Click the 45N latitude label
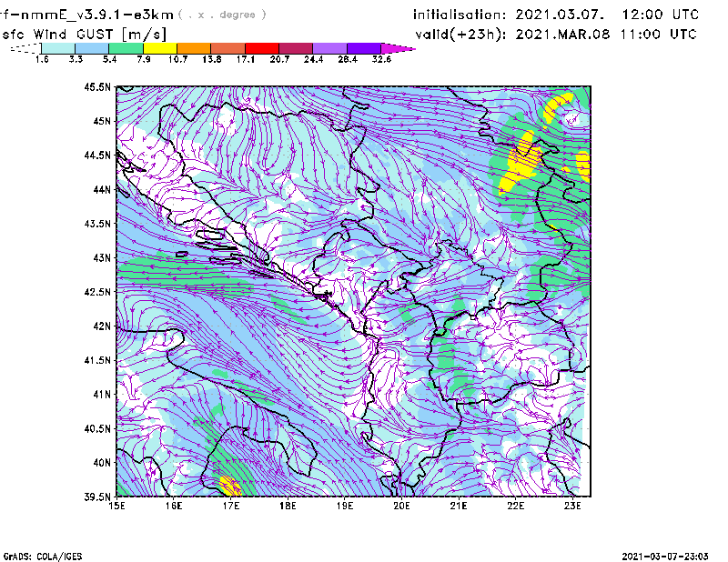Viewport: 728px width, 562px height. pyautogui.click(x=102, y=121)
